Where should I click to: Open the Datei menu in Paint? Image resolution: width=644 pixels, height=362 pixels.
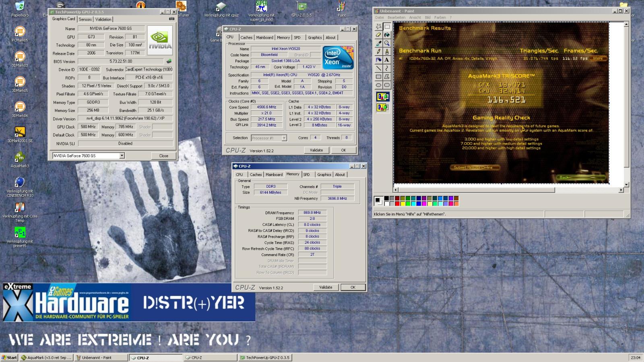[x=380, y=17]
